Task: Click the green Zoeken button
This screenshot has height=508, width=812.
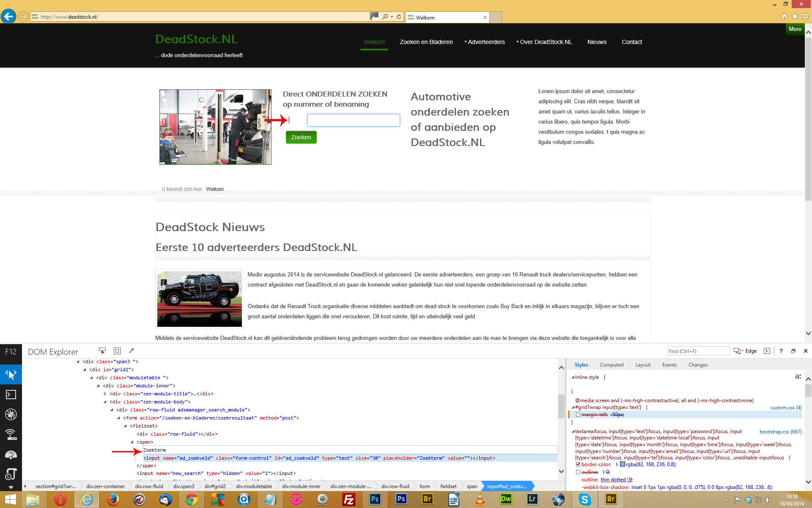Action: click(x=301, y=137)
